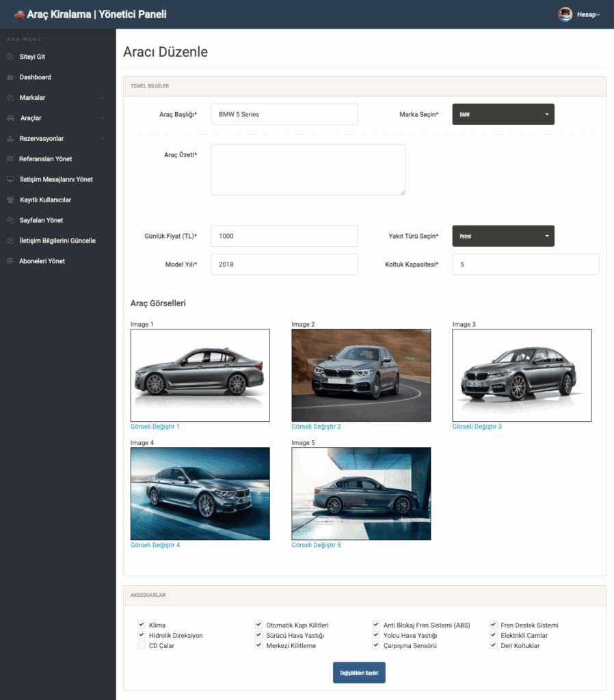Click the Araç Başlığı input field

click(x=284, y=114)
